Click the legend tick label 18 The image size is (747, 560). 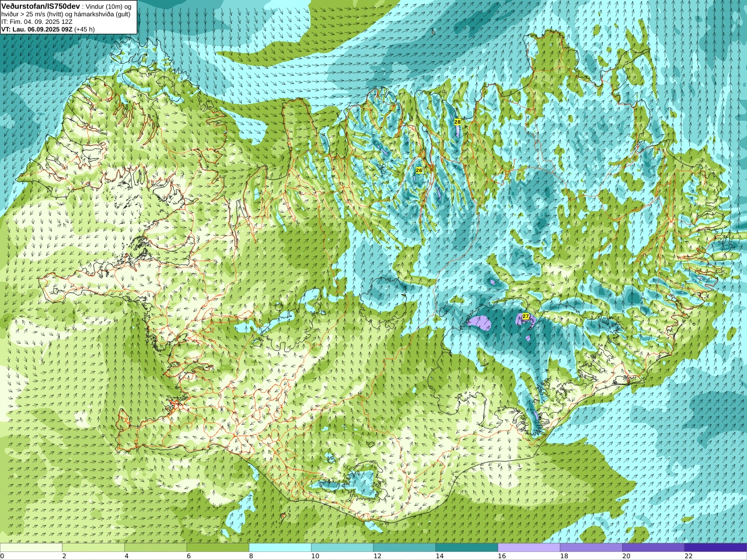coord(564,556)
